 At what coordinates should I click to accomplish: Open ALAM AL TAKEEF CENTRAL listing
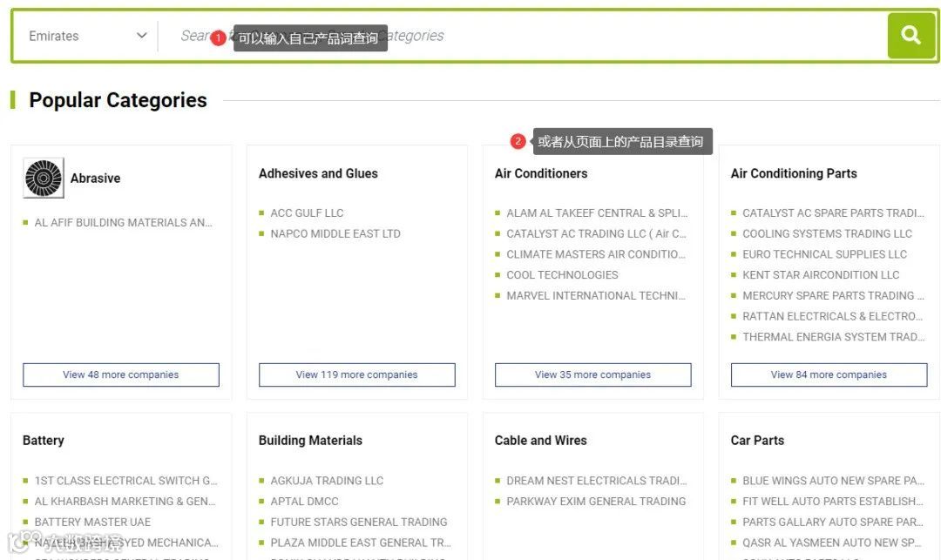click(597, 213)
